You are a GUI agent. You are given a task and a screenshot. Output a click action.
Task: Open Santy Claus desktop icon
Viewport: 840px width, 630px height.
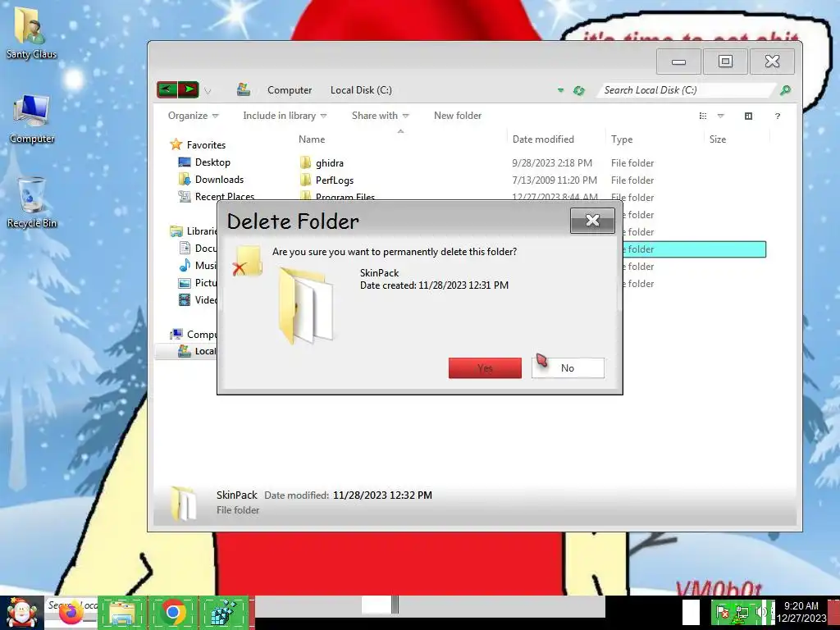pos(31,33)
